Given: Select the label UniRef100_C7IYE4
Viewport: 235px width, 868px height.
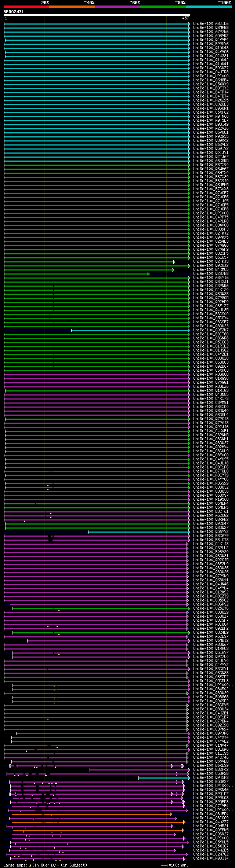Looking at the screenshot, I should pyautogui.click(x=211, y=806).
